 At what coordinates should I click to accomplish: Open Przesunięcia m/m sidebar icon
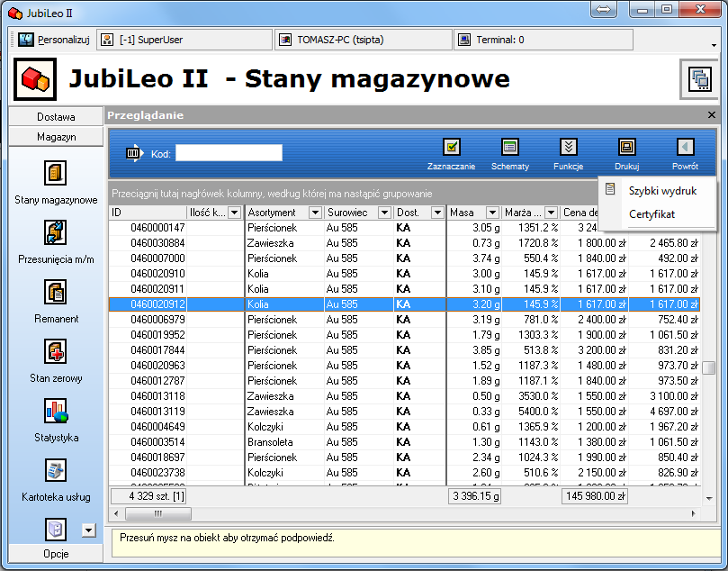pyautogui.click(x=55, y=232)
